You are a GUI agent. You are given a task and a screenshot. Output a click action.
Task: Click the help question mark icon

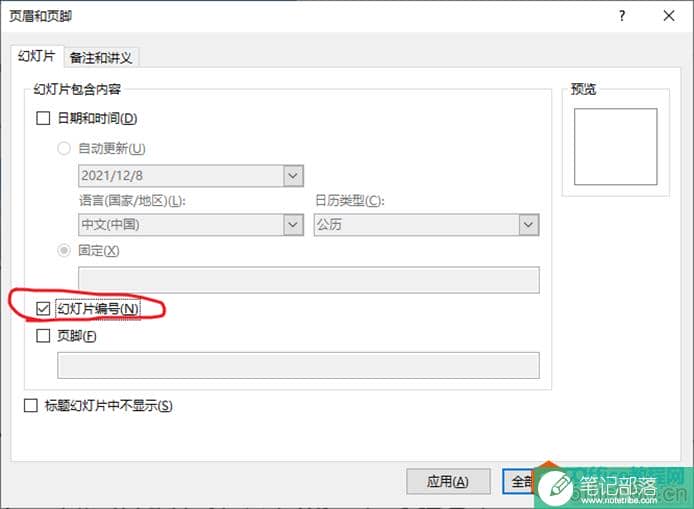pyautogui.click(x=622, y=16)
